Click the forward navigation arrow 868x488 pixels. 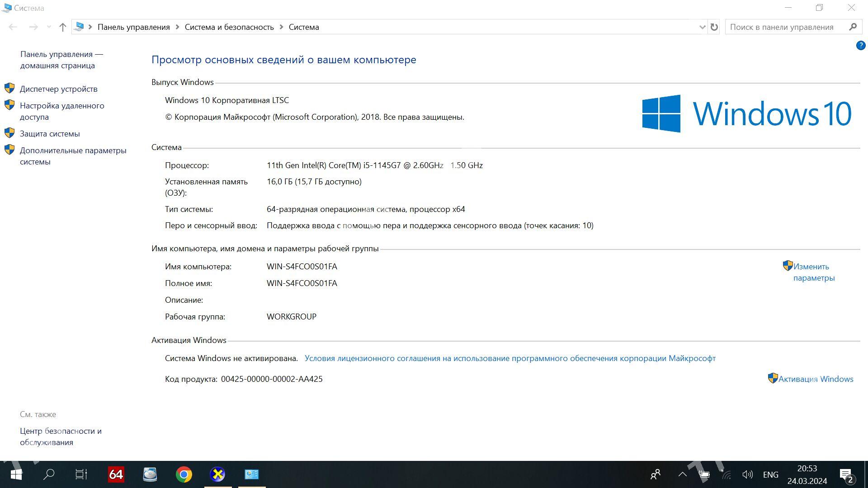tap(33, 27)
